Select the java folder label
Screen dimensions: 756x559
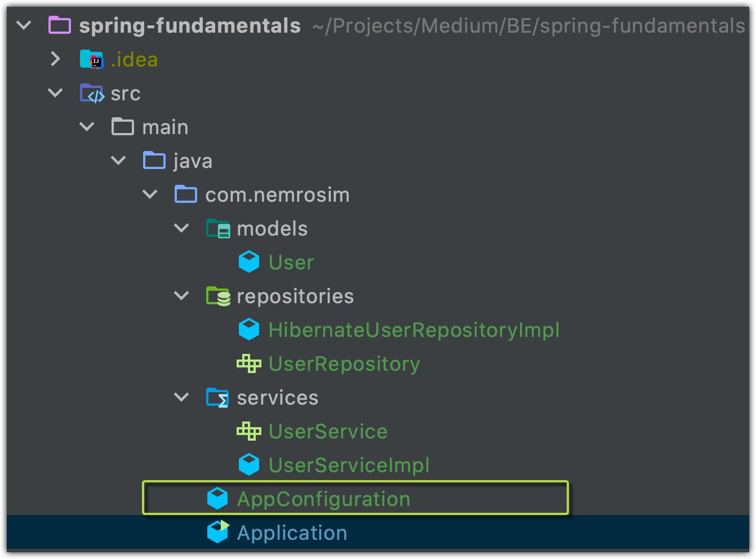coord(193,161)
